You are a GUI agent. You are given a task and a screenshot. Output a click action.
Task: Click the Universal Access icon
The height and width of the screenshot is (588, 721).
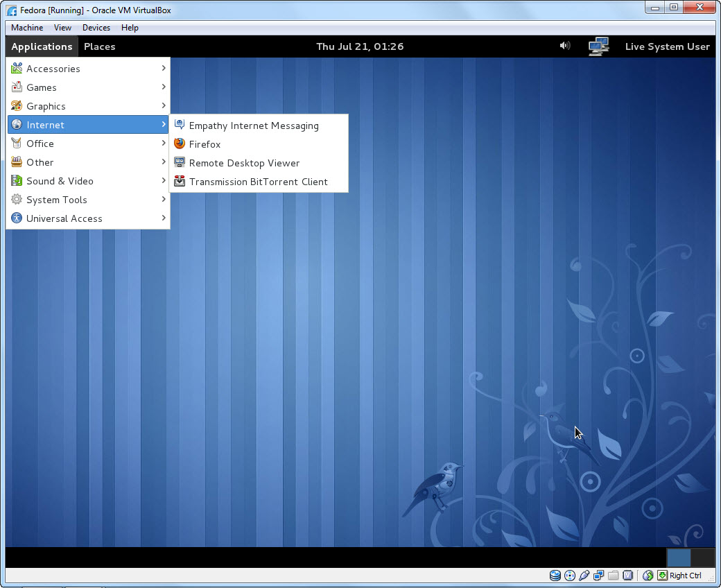pos(17,218)
